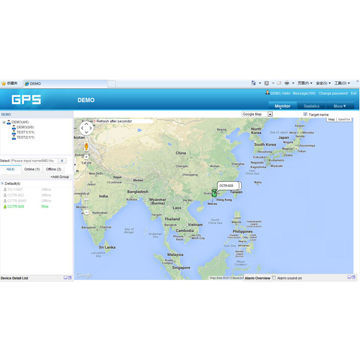This screenshot has width=360, height=360.
Task: Click the browser print toolbar icon
Action: (x=286, y=83)
